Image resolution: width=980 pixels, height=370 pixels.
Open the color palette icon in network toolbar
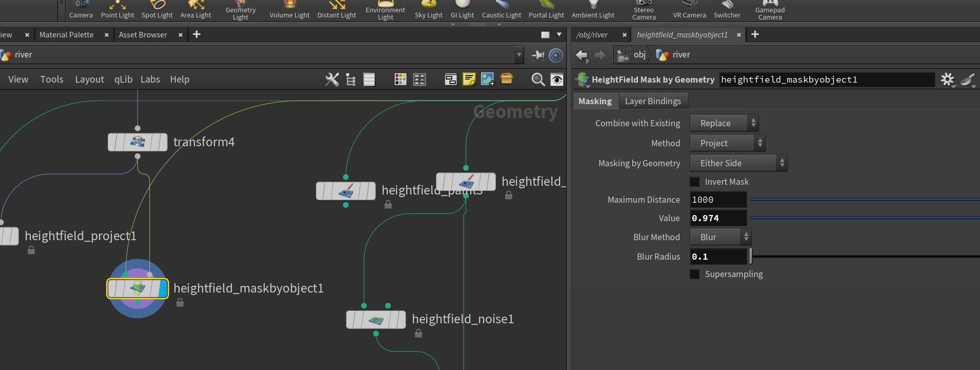[401, 79]
